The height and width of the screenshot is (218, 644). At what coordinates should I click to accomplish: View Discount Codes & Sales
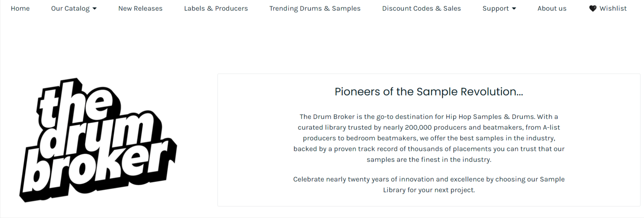coord(421,8)
